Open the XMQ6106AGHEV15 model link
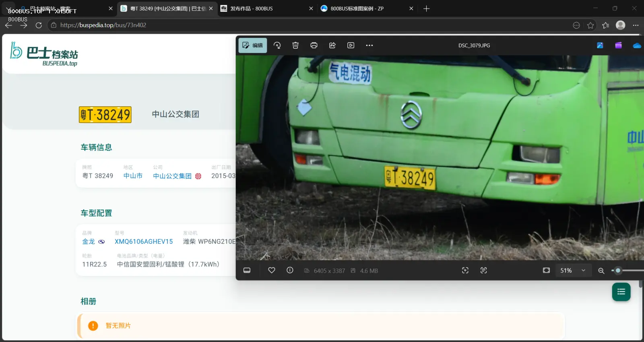644x342 pixels. (144, 241)
